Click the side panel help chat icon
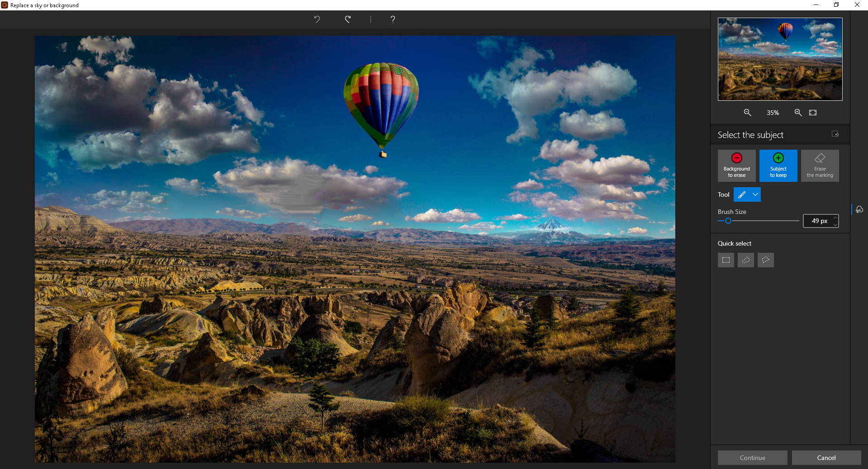Screen dimensions: 868x469 coord(859,209)
